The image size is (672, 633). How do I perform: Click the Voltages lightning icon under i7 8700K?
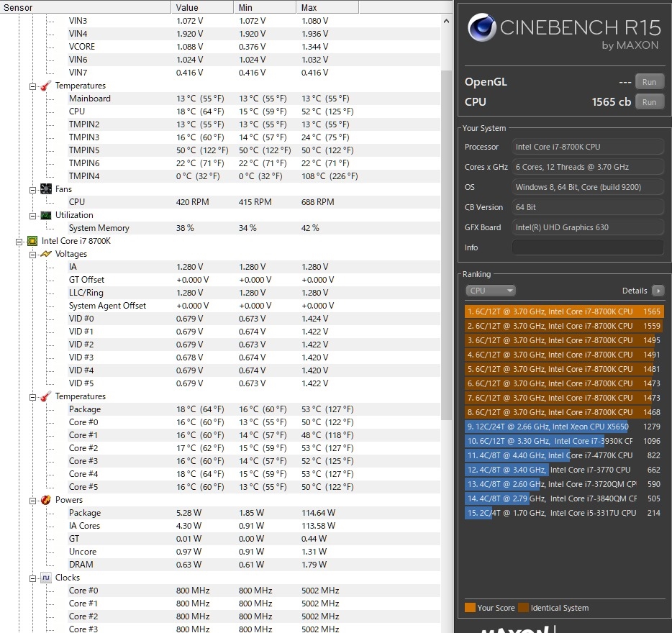coord(46,254)
